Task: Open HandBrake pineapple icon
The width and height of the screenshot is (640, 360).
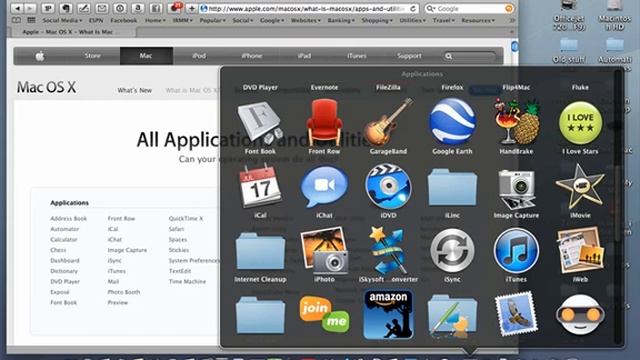Action: (516, 122)
